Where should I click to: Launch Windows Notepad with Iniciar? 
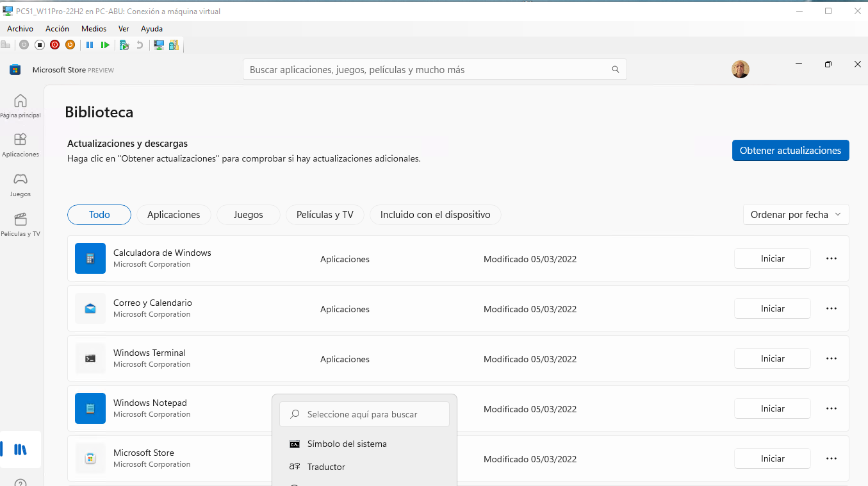click(x=773, y=408)
